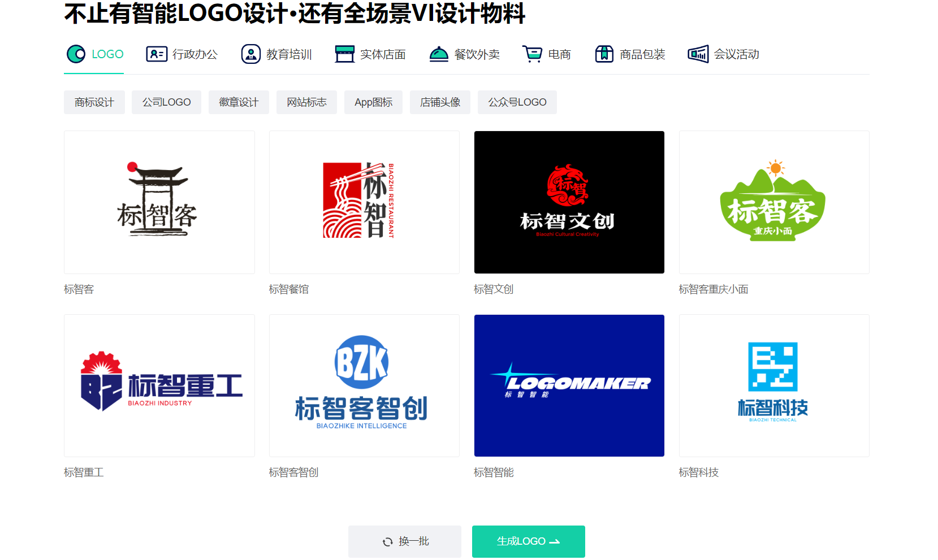This screenshot has height=560, width=938.
Task: Select the 商标设计 filter tag
Action: tap(94, 102)
